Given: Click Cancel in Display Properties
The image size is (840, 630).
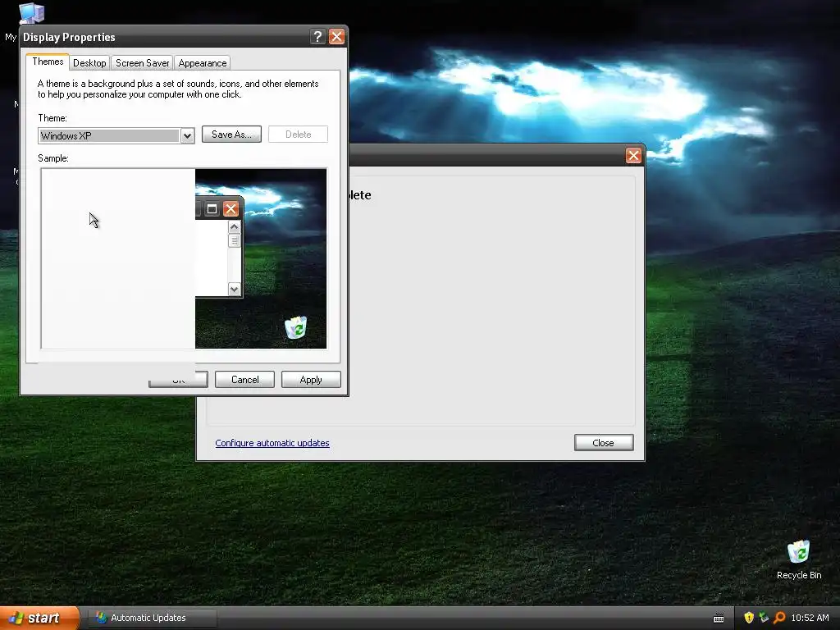Looking at the screenshot, I should 244,379.
